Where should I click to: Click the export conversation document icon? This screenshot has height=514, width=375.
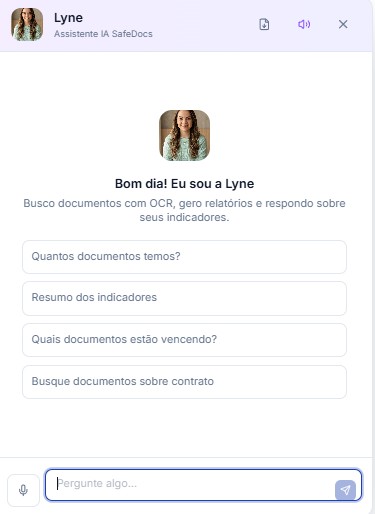[264, 24]
